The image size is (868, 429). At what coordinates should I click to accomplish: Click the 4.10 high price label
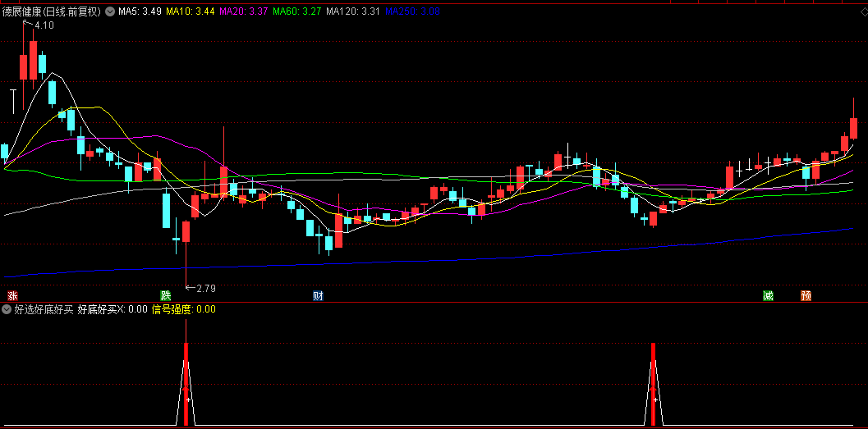click(x=44, y=25)
